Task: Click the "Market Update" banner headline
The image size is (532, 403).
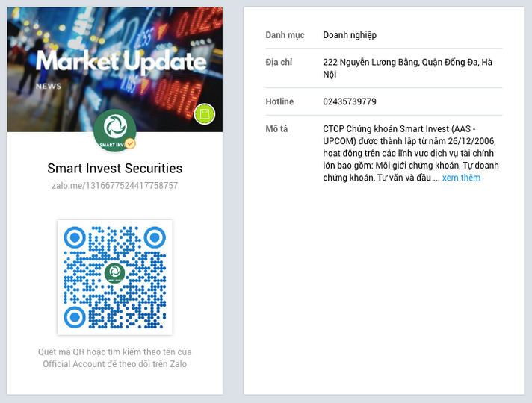Action: click(120, 62)
